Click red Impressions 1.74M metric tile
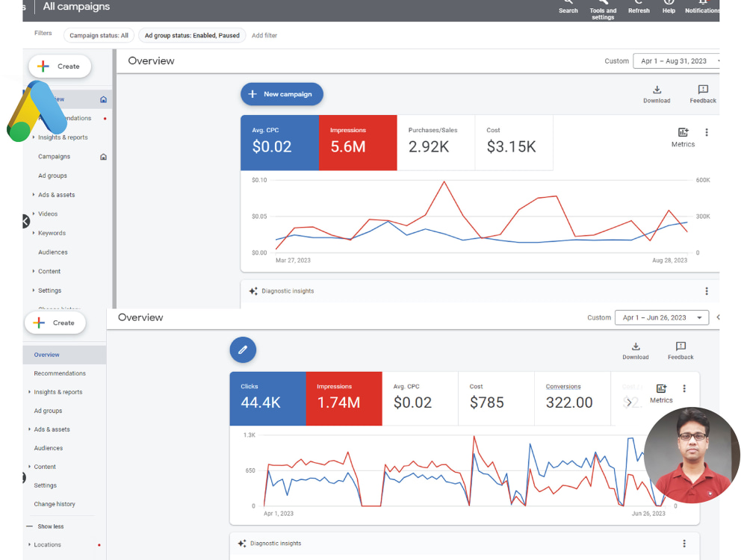Screen dimensions: 747x560 coord(344,399)
